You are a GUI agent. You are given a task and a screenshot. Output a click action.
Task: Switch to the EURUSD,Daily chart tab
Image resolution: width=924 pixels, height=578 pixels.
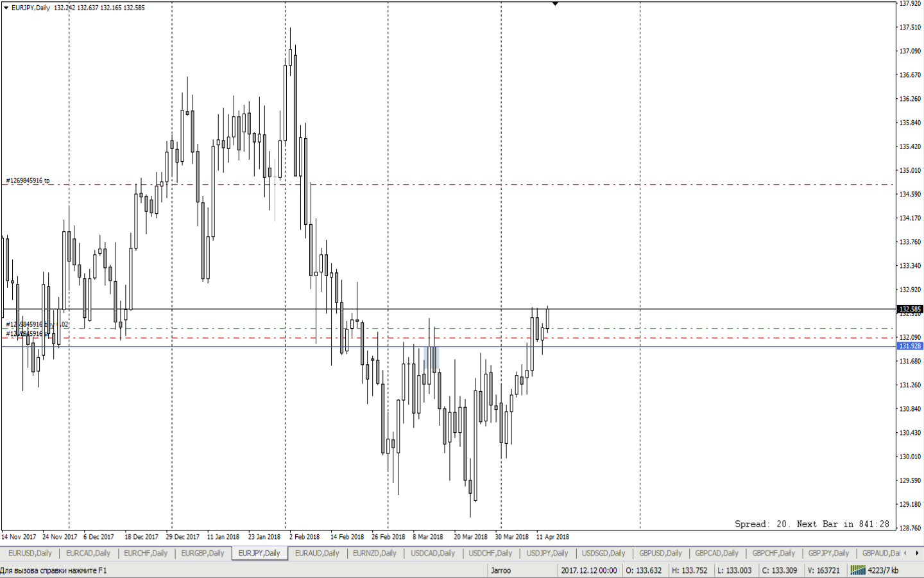click(30, 553)
